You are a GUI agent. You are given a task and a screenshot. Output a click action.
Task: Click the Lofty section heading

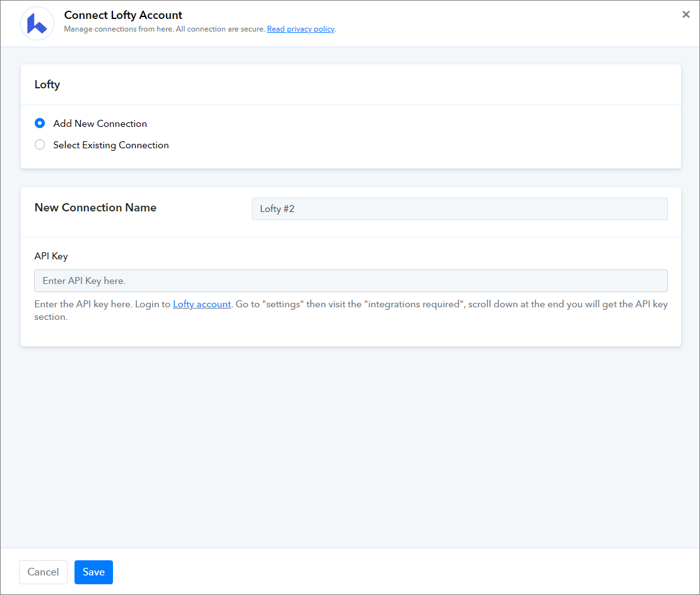tap(47, 85)
